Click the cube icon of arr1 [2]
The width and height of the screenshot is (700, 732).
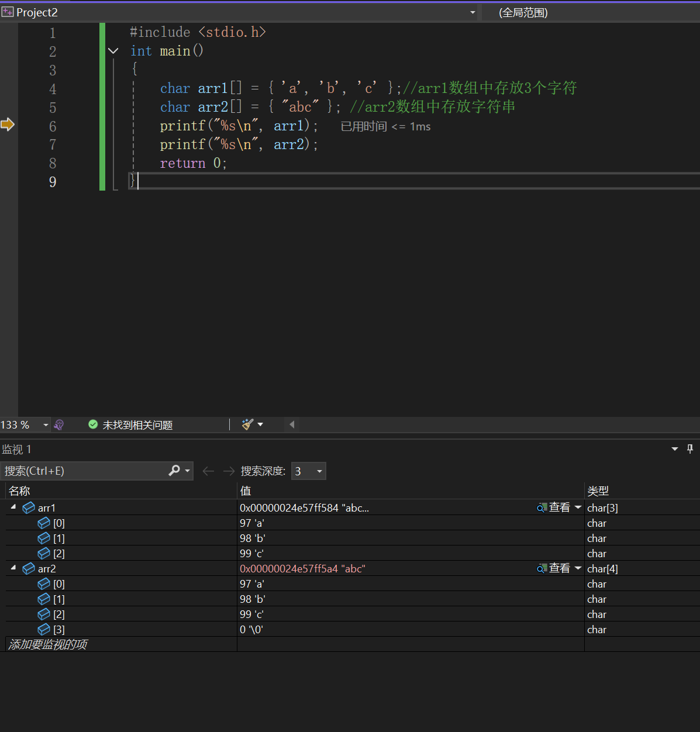[x=44, y=554]
